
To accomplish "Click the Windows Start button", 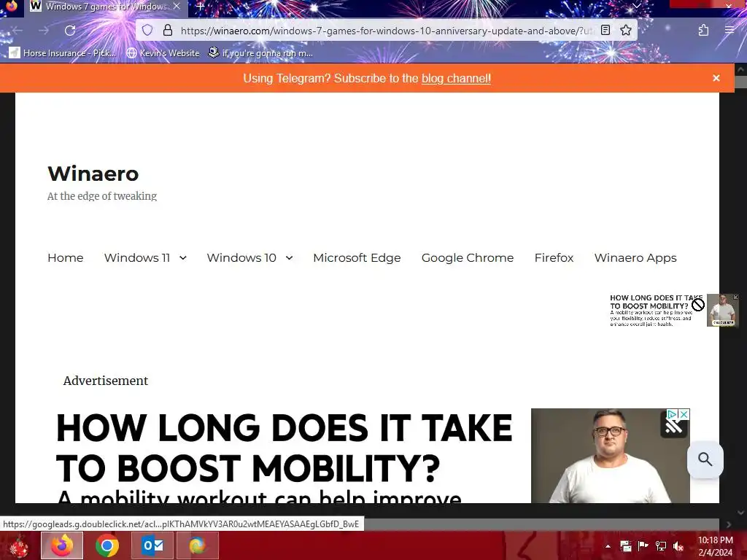I will coord(19,545).
